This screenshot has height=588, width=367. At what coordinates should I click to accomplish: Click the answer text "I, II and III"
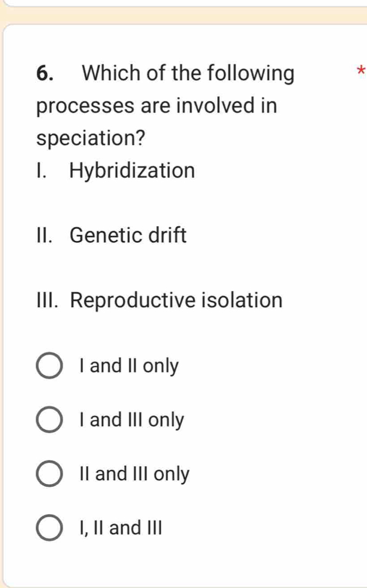point(120,528)
